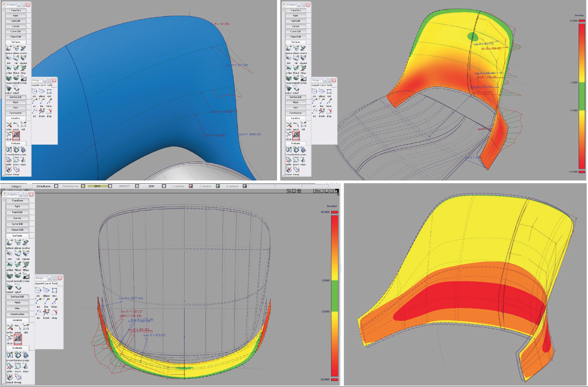588x387 pixels.
Task: Activate the crssec cross-section tool
Action: [27, 355]
